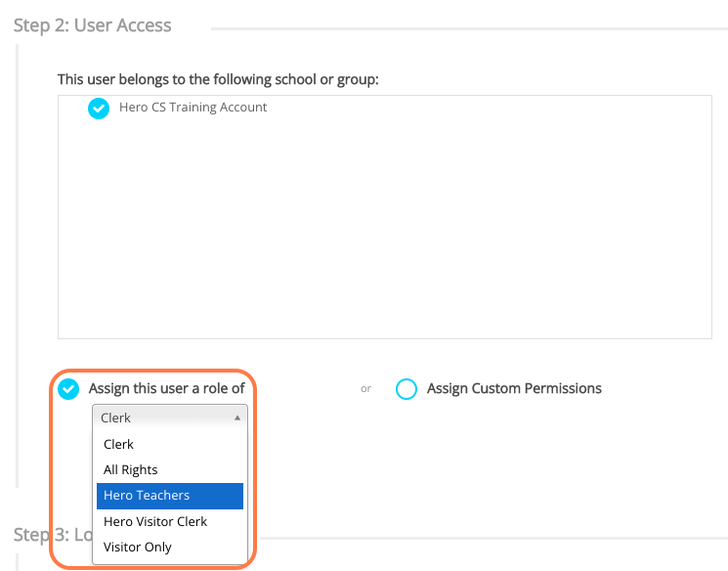Click the divider line beside the Step 2 heading
Screen dimensions: 728x571
pyautogui.click(x=469, y=28)
